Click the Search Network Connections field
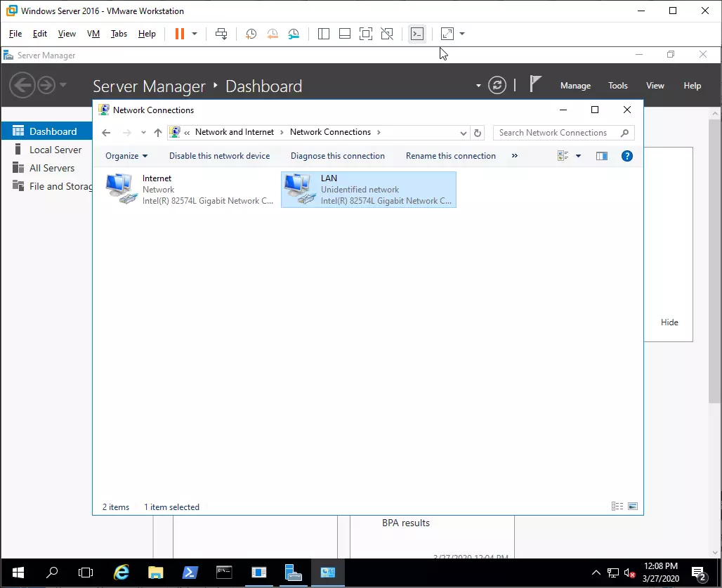Image resolution: width=722 pixels, height=588 pixels. tap(563, 133)
